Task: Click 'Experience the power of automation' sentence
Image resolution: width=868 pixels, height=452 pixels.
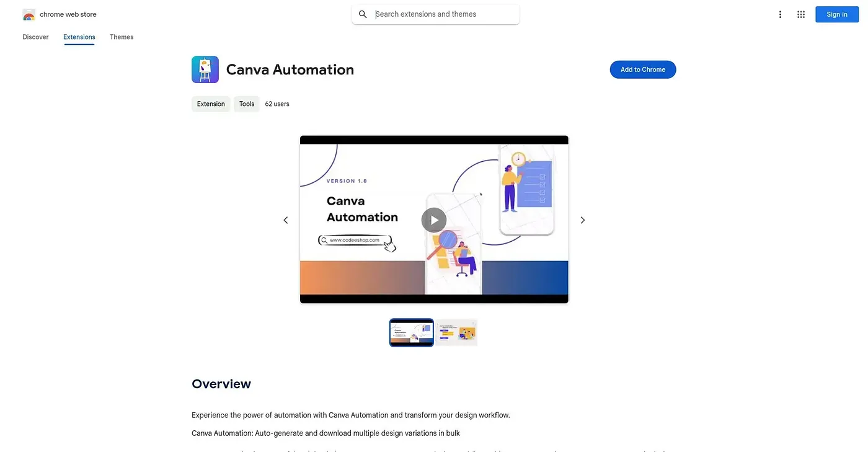Action: 351,415
